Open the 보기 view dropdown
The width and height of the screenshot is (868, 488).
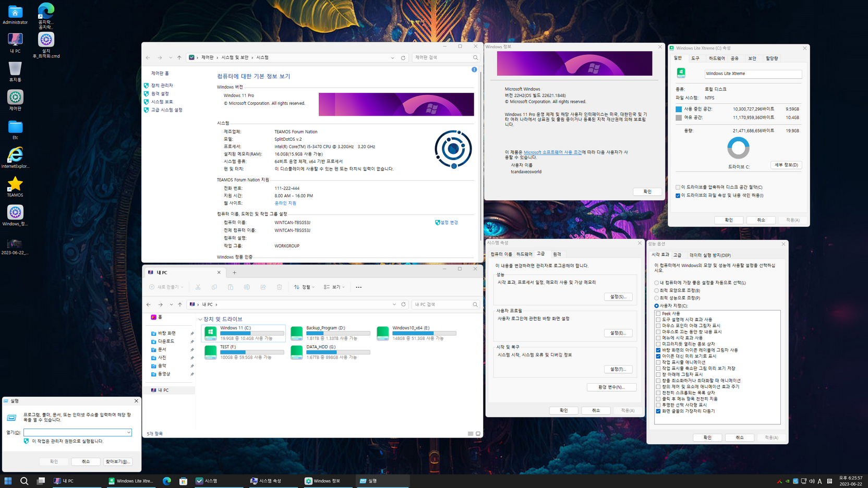pyautogui.click(x=334, y=287)
